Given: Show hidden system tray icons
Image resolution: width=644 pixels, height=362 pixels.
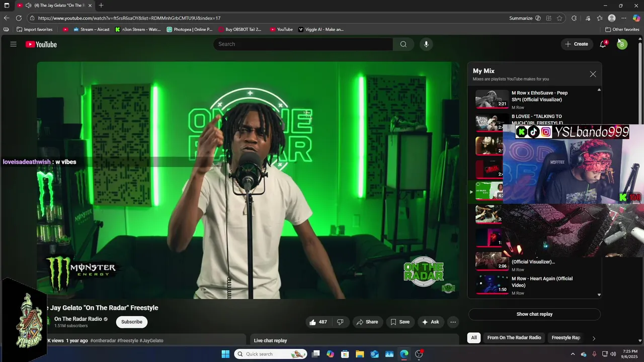Looking at the screenshot, I should click(573, 354).
